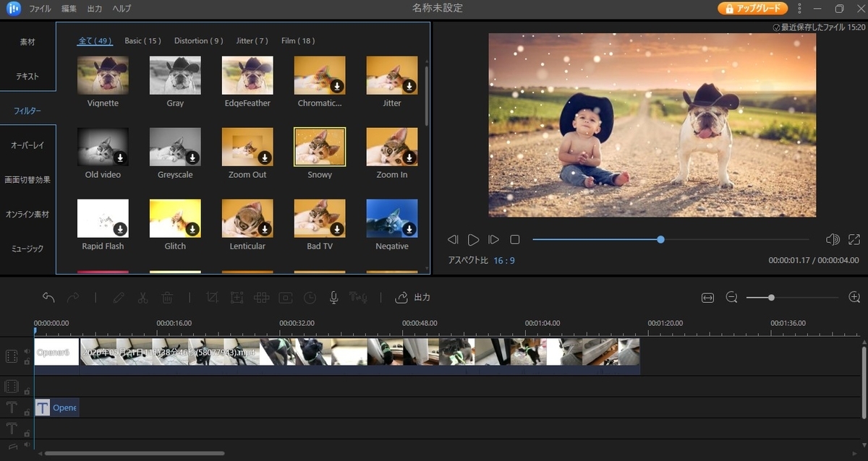
Task: Toggle preview fullscreen icon
Action: pyautogui.click(x=854, y=239)
